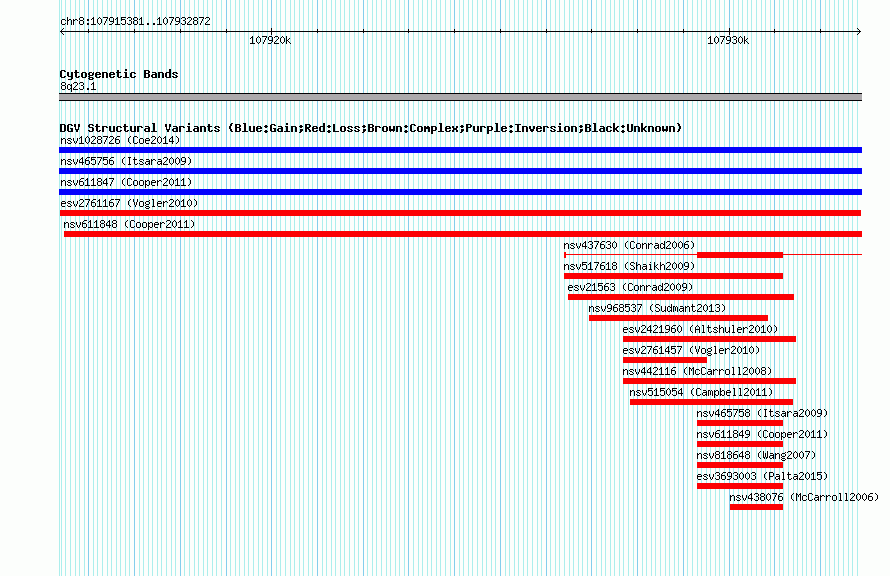Open esv21563 (Conrad2009) variant label
Viewport: 890px width, 576px height.
631,287
